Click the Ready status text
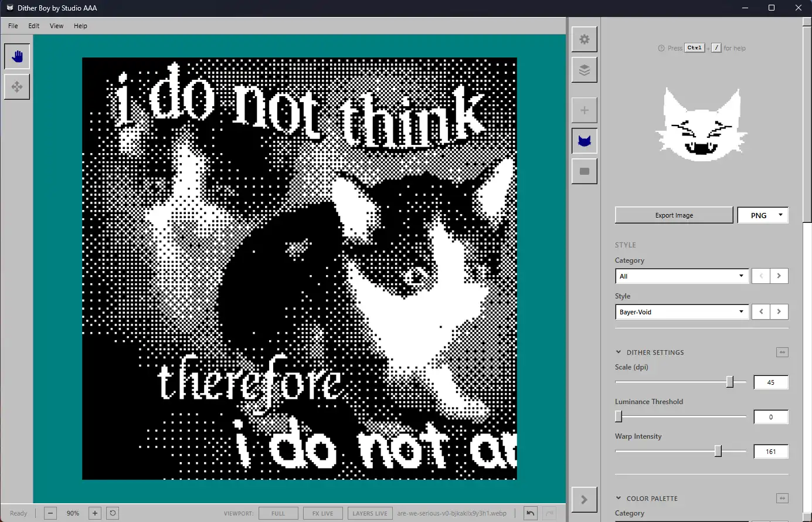The width and height of the screenshot is (812, 522). (19, 513)
